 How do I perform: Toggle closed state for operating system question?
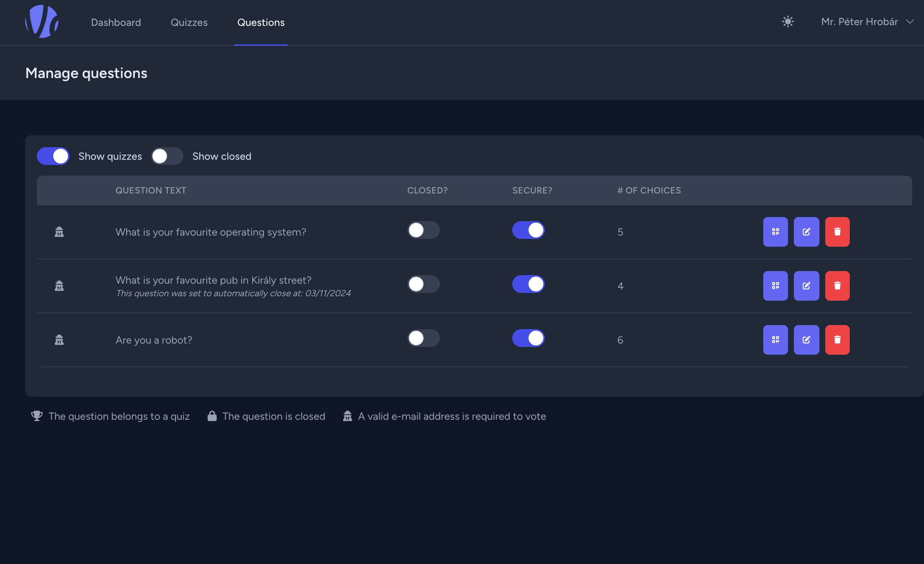pos(423,230)
